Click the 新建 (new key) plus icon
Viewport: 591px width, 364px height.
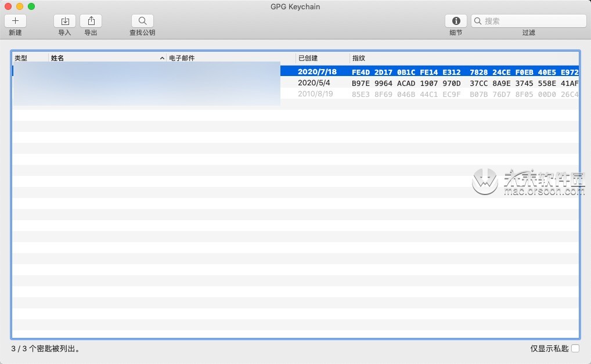coord(16,21)
